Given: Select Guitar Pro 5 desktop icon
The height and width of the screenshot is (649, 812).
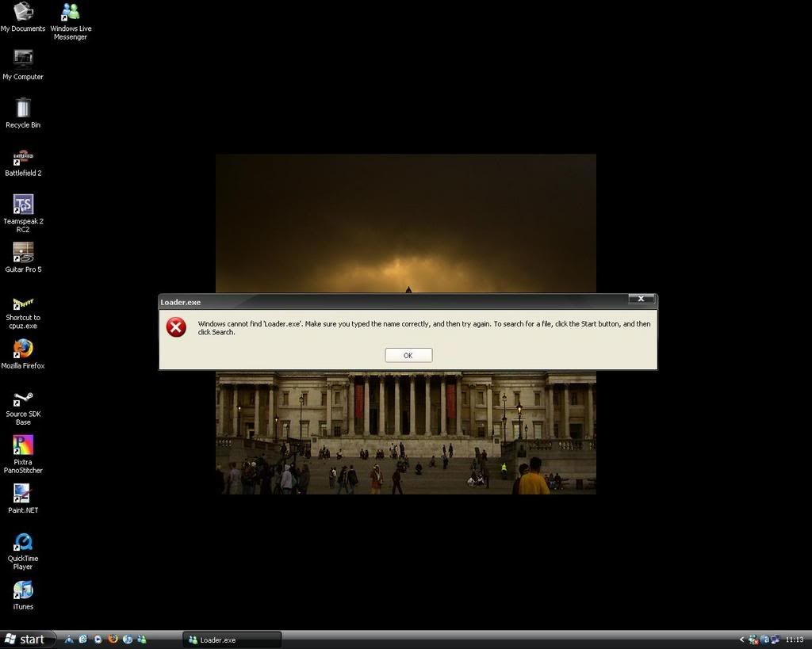Looking at the screenshot, I should pyautogui.click(x=23, y=253).
